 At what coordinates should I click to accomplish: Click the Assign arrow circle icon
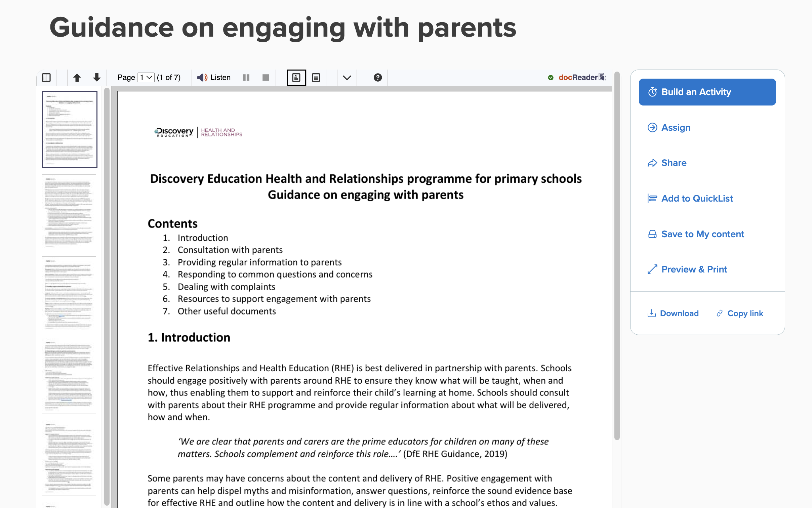click(x=652, y=128)
